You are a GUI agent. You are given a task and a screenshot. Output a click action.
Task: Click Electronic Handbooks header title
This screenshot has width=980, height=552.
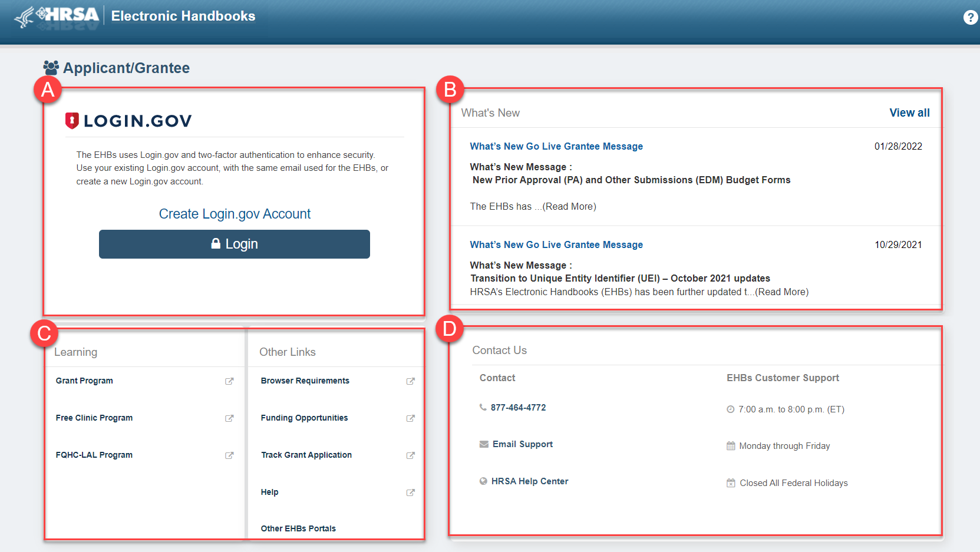pyautogui.click(x=183, y=16)
